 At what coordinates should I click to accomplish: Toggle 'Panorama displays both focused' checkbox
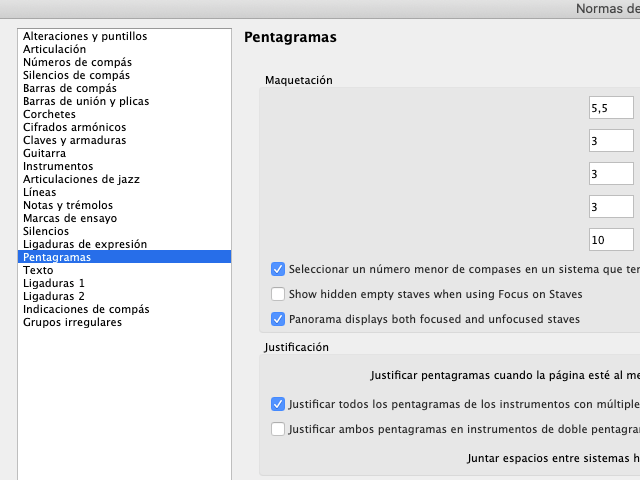coord(278,319)
